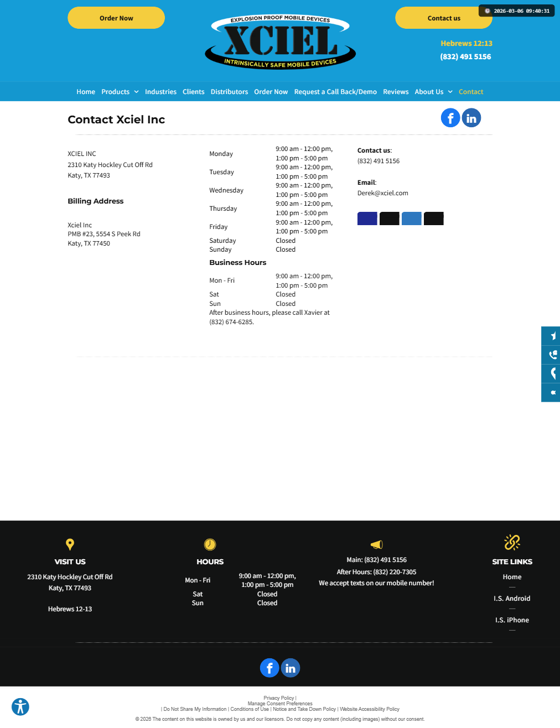The image size is (560, 728).
Task: Click the after-hours number (832) 674-6285
Action: 231,322
